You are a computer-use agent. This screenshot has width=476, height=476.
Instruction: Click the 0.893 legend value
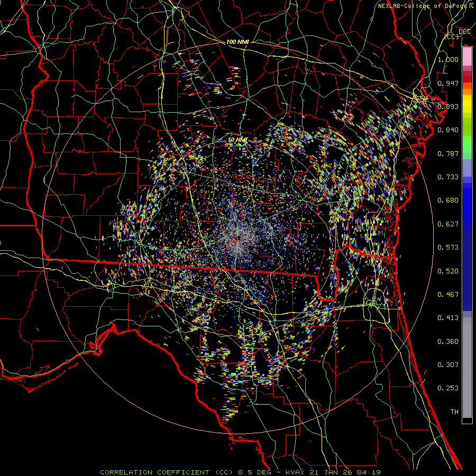448,106
